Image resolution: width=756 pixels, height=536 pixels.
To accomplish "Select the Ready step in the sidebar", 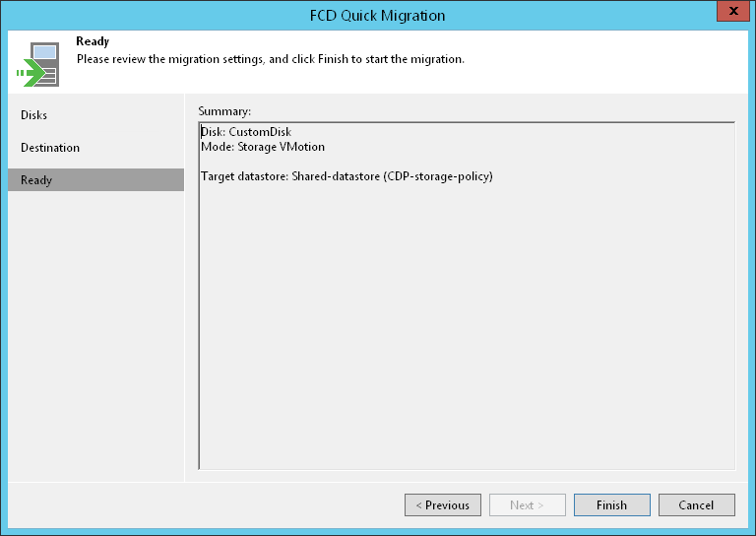I will tap(36, 180).
